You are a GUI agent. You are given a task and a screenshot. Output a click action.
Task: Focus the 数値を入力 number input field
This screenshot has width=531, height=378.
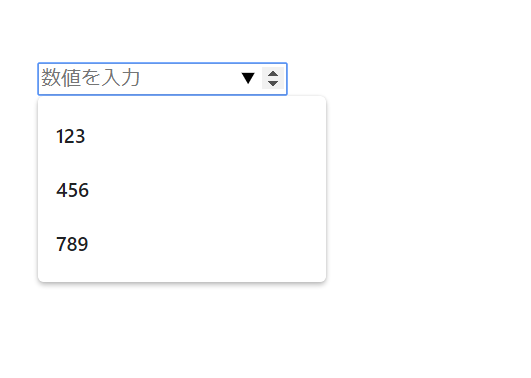tap(163, 79)
